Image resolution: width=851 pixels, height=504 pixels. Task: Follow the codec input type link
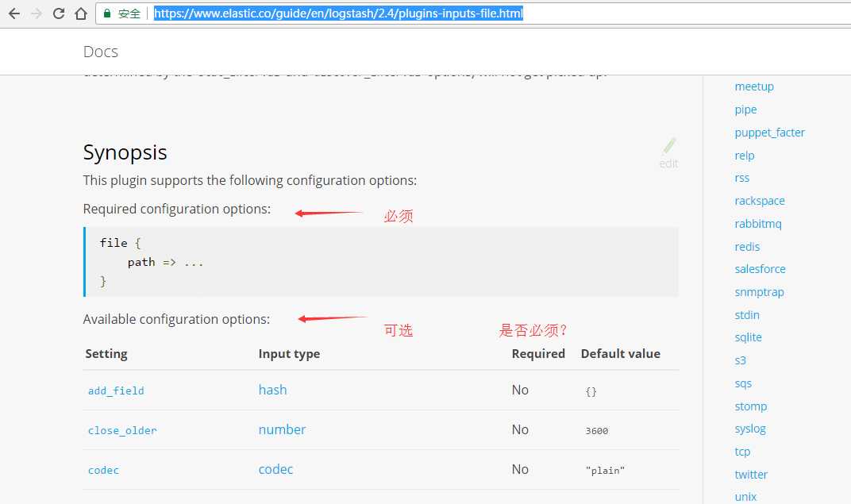pos(275,469)
